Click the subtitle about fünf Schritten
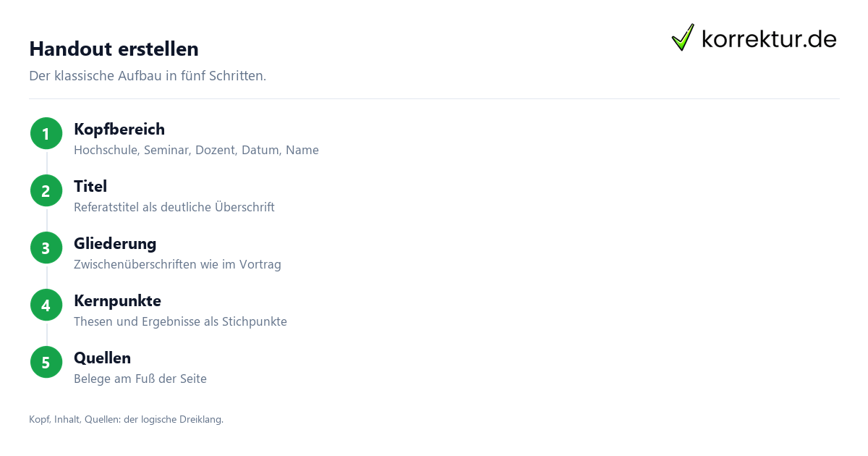This screenshot has width=868, height=456. click(x=148, y=76)
